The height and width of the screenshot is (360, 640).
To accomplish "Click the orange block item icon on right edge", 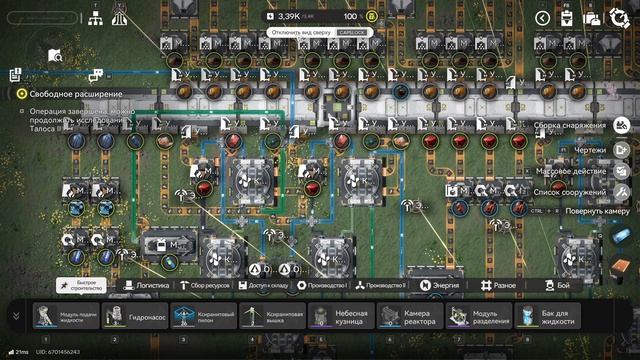I will click(621, 267).
